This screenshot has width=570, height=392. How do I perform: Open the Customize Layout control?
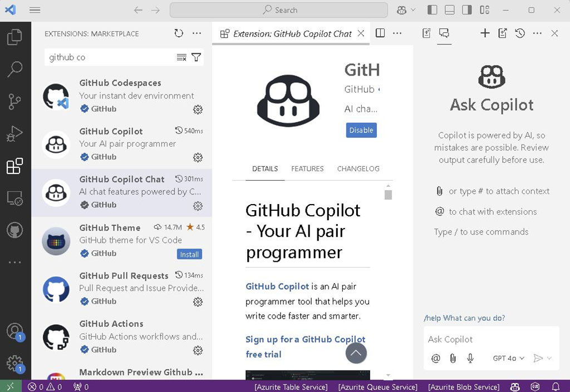(485, 10)
